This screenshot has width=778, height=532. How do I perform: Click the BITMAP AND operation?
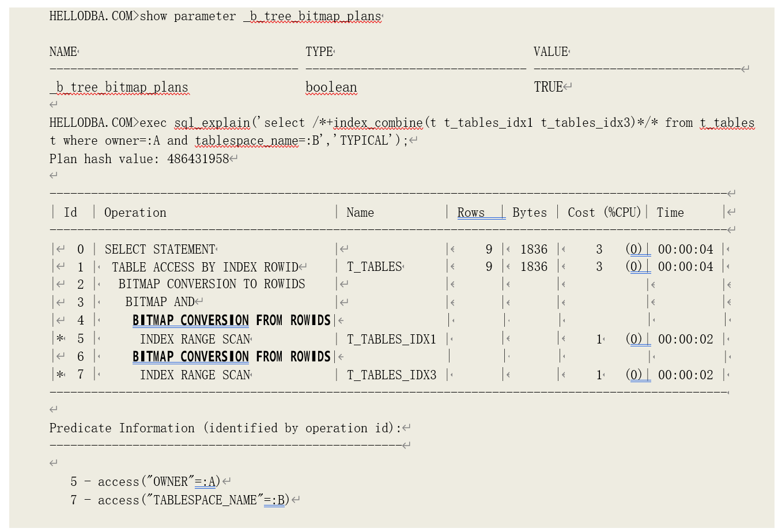coord(160,302)
